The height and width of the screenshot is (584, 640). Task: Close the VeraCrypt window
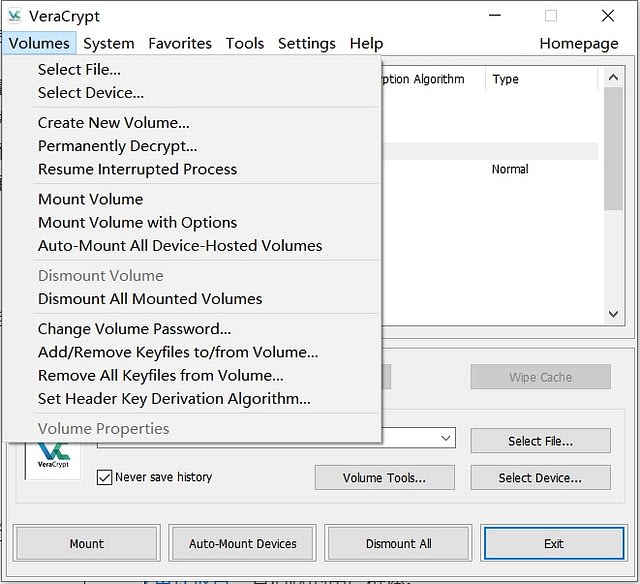tap(608, 16)
